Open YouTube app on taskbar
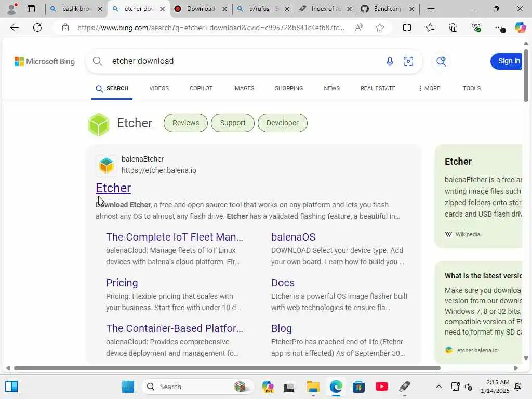The height and width of the screenshot is (399, 532). coord(382,387)
